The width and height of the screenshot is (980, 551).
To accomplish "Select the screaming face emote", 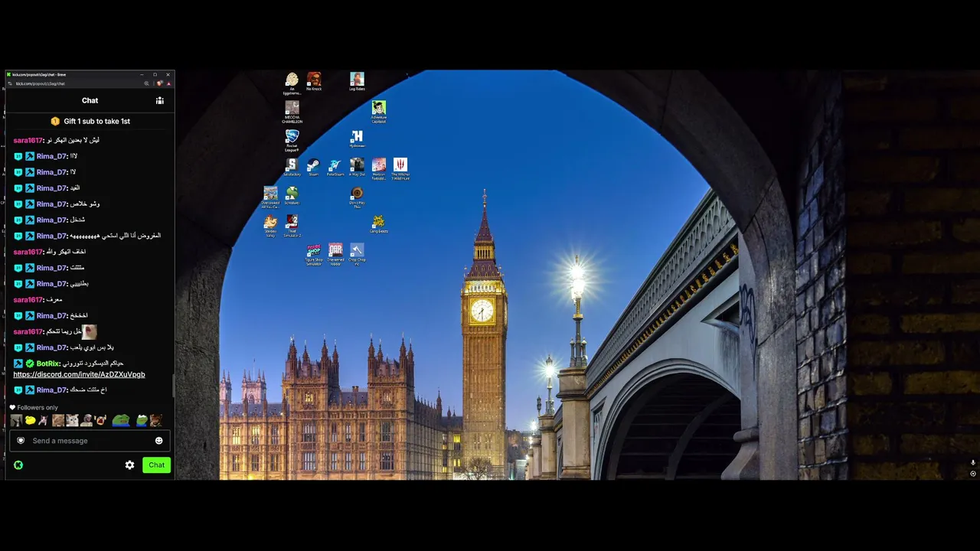I will pyautogui.click(x=100, y=420).
